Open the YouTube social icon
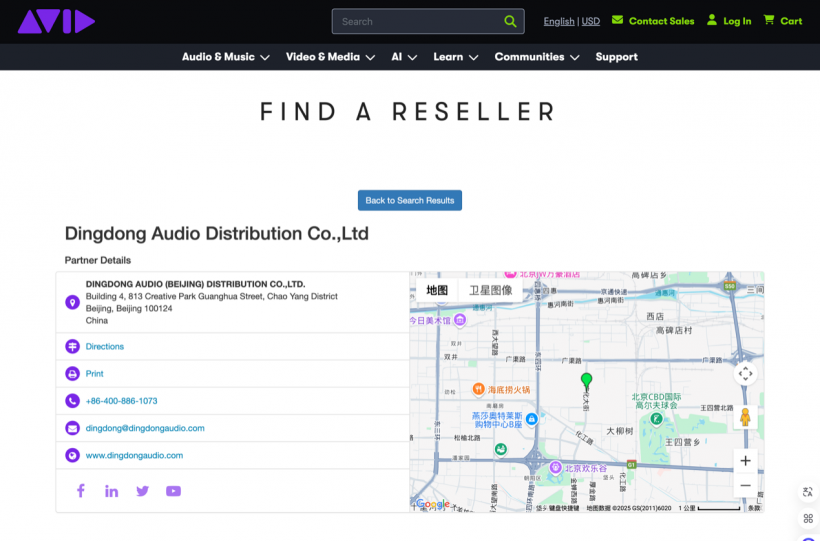Screen dimensions: 820x541 pyautogui.click(x=173, y=491)
